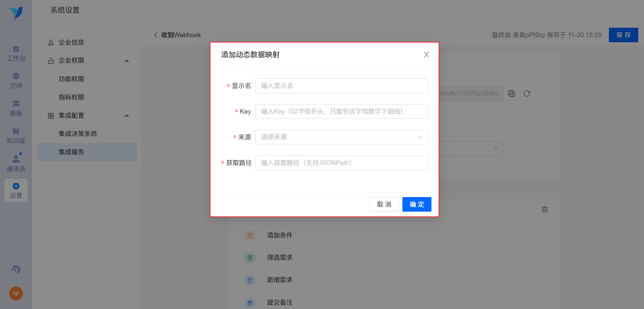The height and width of the screenshot is (309, 644).
Task: Click the 筛选需求 icon
Action: click(250, 258)
